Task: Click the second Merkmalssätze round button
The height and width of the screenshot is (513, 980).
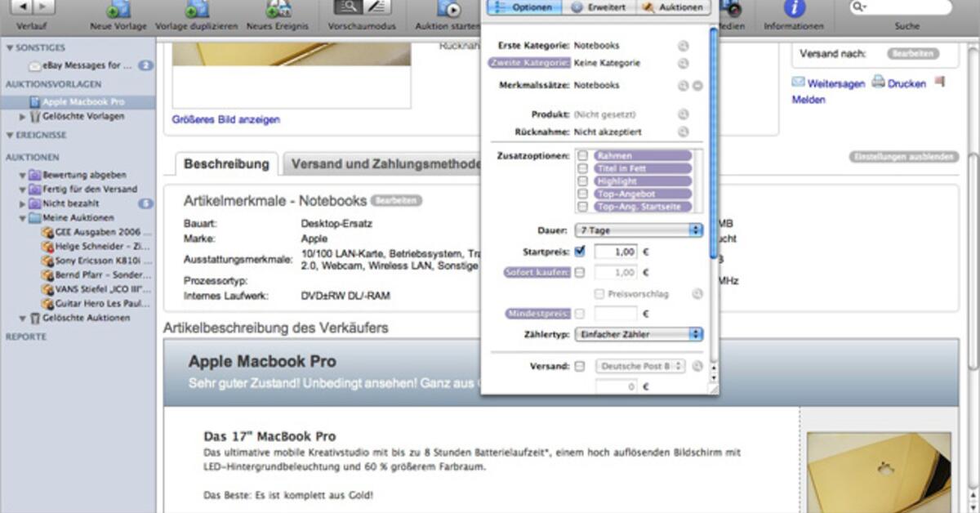Action: [697, 86]
